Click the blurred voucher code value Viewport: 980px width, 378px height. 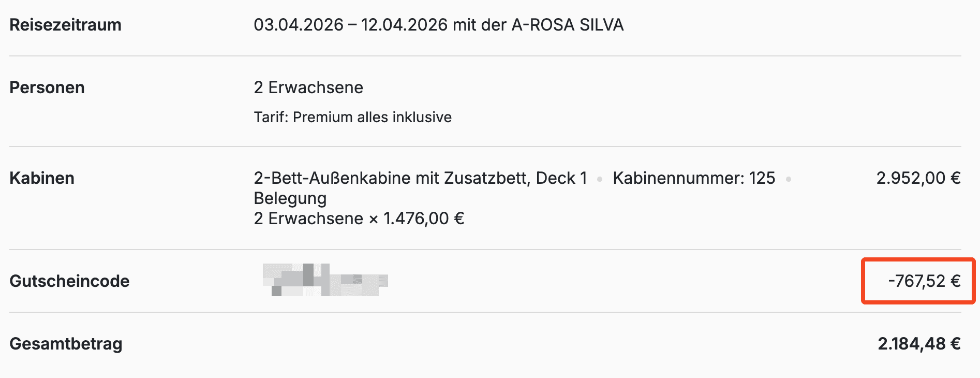[325, 280]
